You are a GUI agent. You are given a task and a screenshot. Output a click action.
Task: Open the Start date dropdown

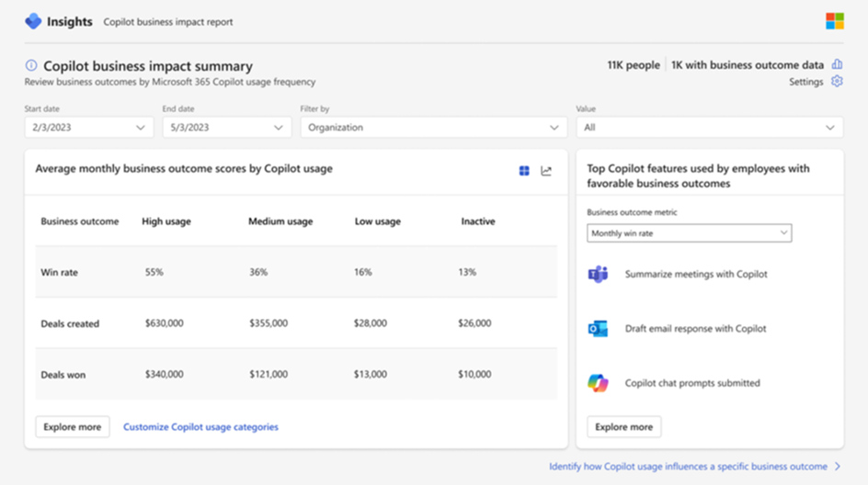[x=89, y=127]
